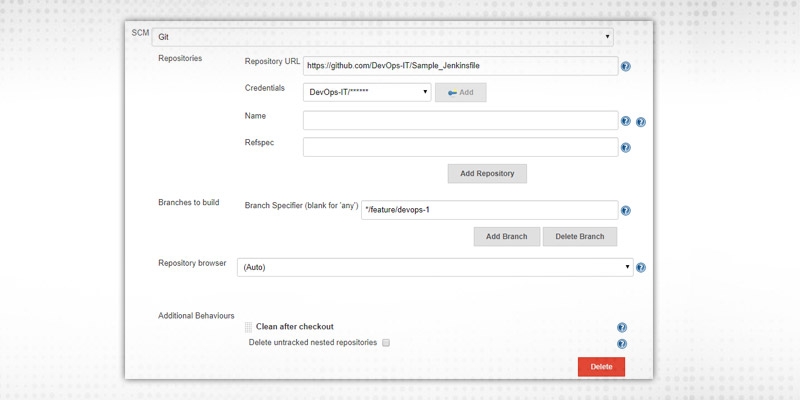This screenshot has height=400, width=800.
Task: Click the Repositories section label
Action: (x=180, y=58)
